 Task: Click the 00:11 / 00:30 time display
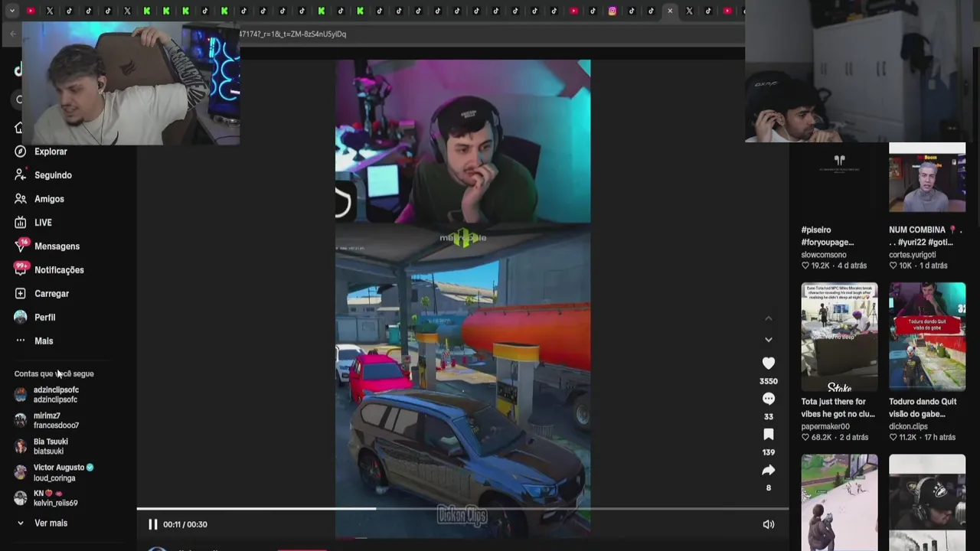coord(185,524)
